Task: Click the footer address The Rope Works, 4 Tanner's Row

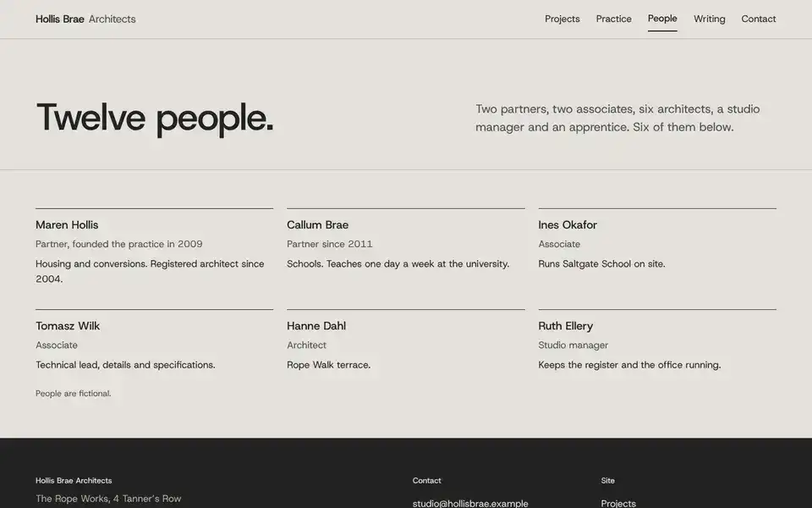Action: (x=108, y=499)
